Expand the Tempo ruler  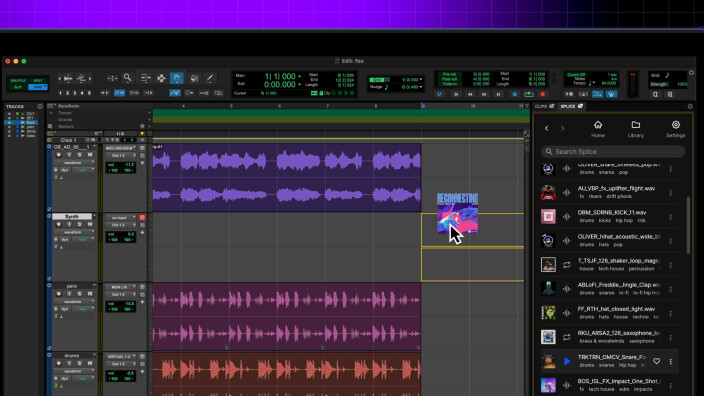tap(51, 113)
